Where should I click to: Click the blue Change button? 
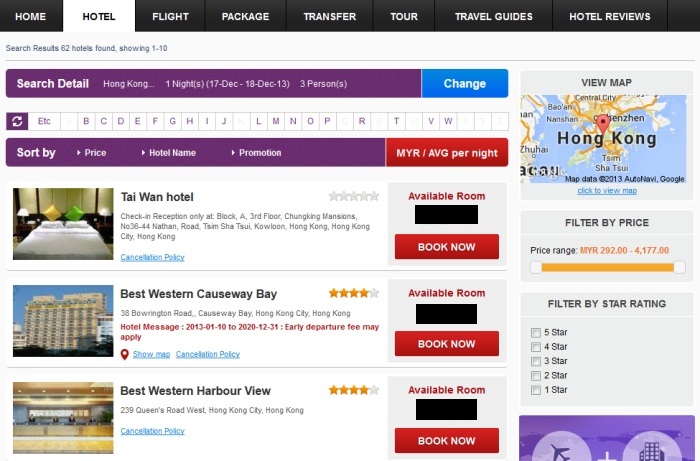(x=465, y=83)
